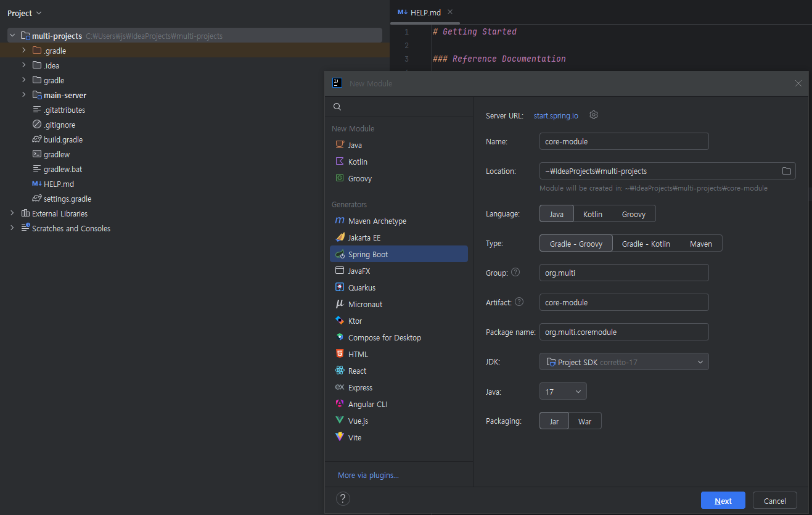Expand Scratches and Consoles

click(x=12, y=228)
